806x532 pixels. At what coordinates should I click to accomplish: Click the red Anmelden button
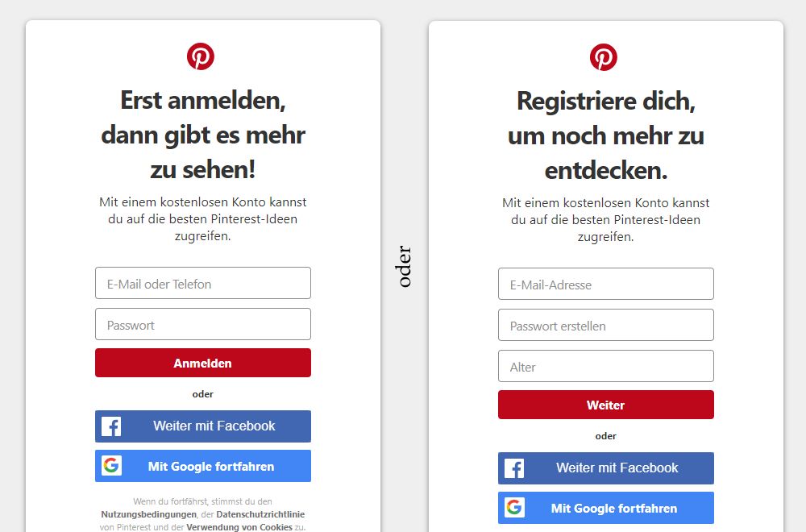point(203,363)
